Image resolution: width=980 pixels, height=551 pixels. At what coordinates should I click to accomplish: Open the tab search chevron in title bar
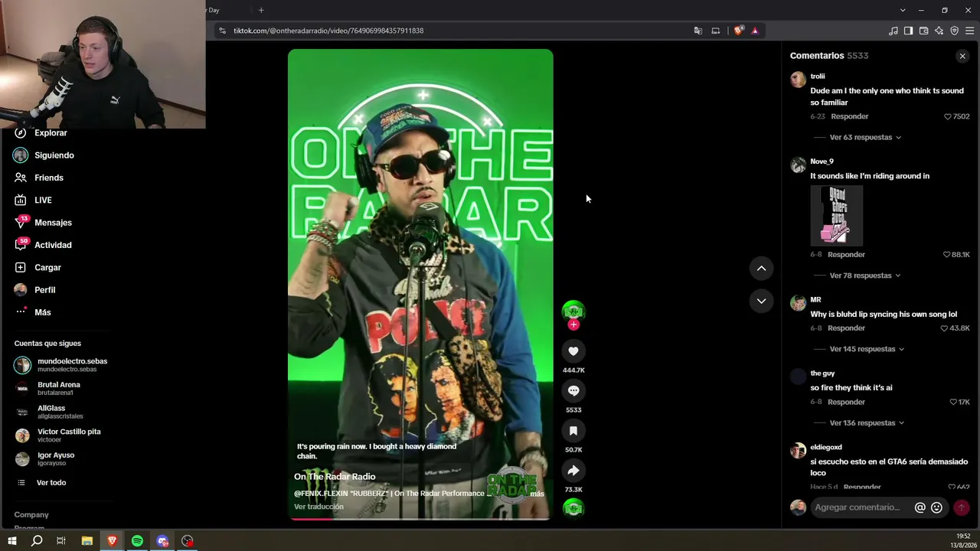click(x=903, y=10)
